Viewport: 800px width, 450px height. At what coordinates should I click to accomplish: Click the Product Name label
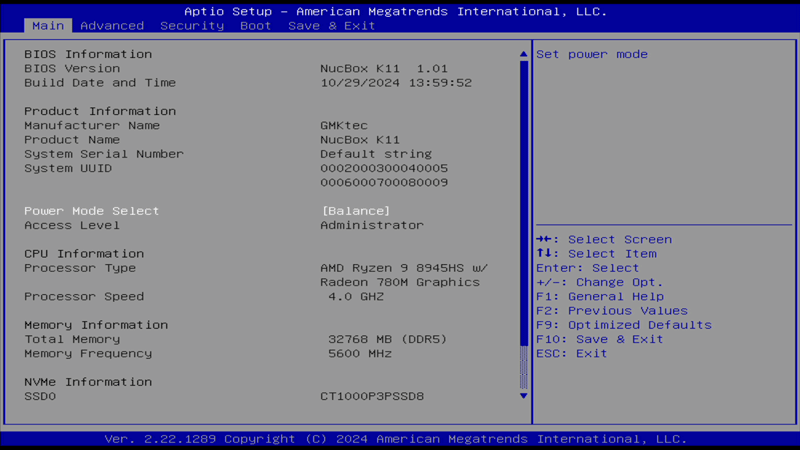click(72, 140)
